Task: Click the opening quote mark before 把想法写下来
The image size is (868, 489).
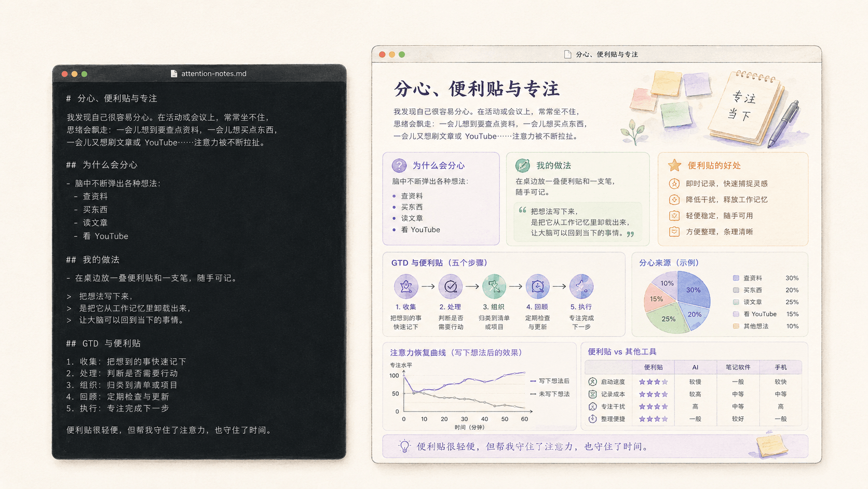Action: coord(522,210)
